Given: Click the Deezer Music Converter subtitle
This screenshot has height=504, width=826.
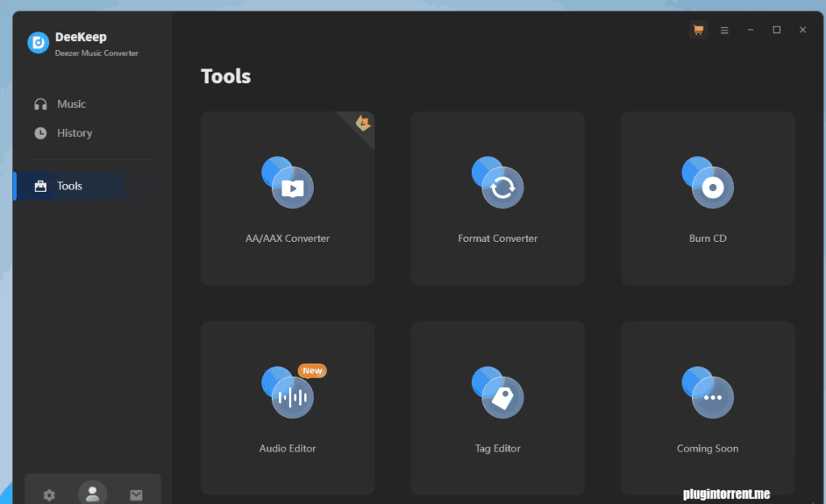Looking at the screenshot, I should tap(97, 53).
